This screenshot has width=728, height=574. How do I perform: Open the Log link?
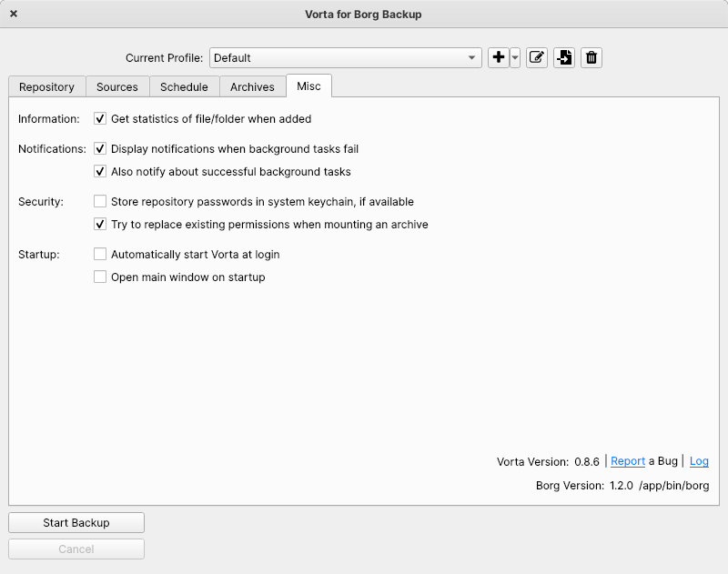[x=699, y=461]
